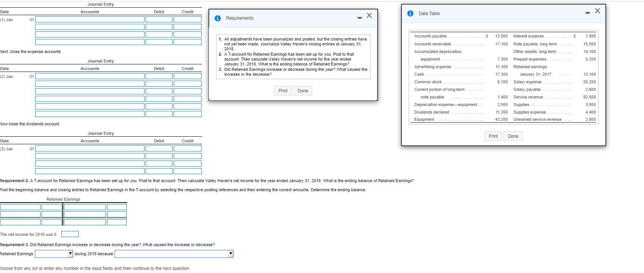Close the Requirements dialog with the X
This screenshot has height=273, width=644.
(x=369, y=16)
